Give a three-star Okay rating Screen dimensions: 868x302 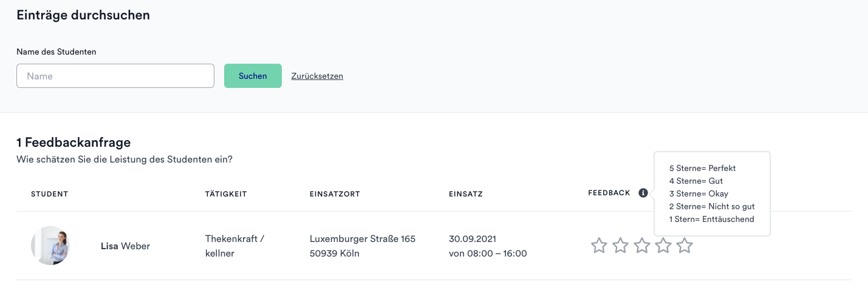tap(641, 246)
